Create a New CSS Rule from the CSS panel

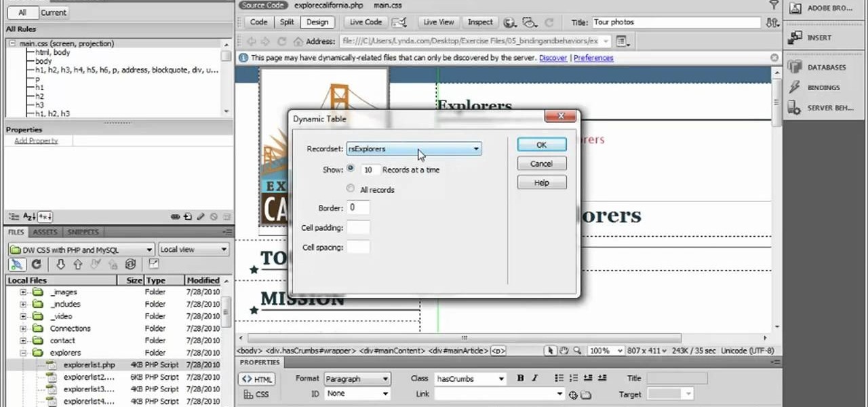point(187,216)
